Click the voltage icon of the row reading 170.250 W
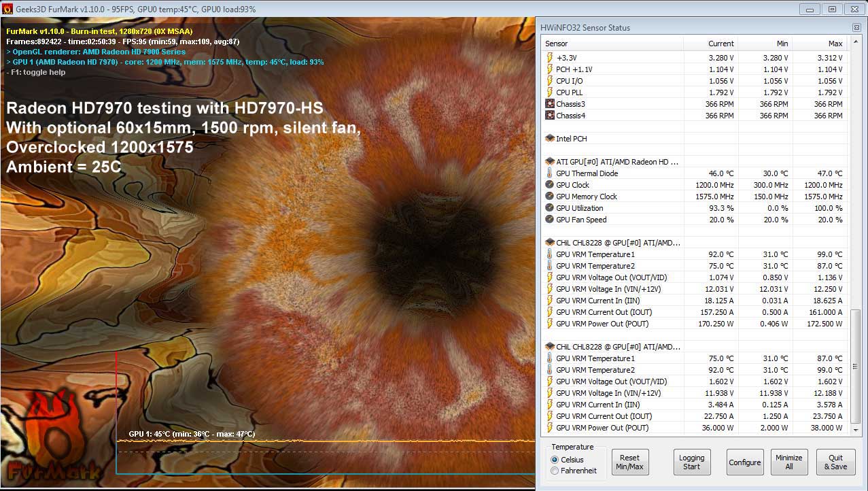This screenshot has width=868, height=491. (x=550, y=324)
